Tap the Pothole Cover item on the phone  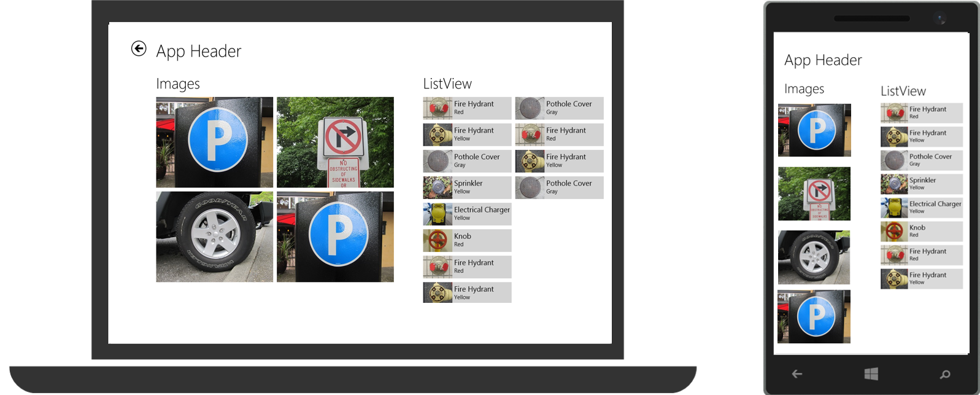pyautogui.click(x=922, y=160)
